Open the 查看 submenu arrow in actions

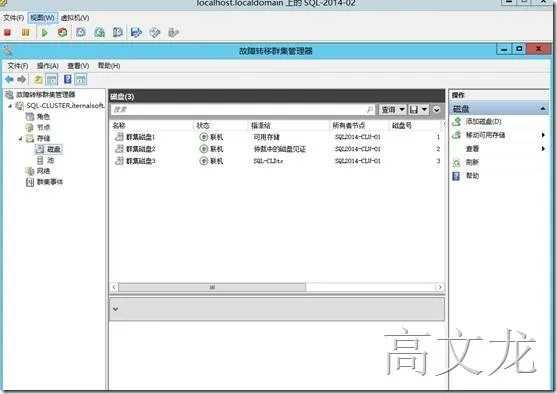543,149
